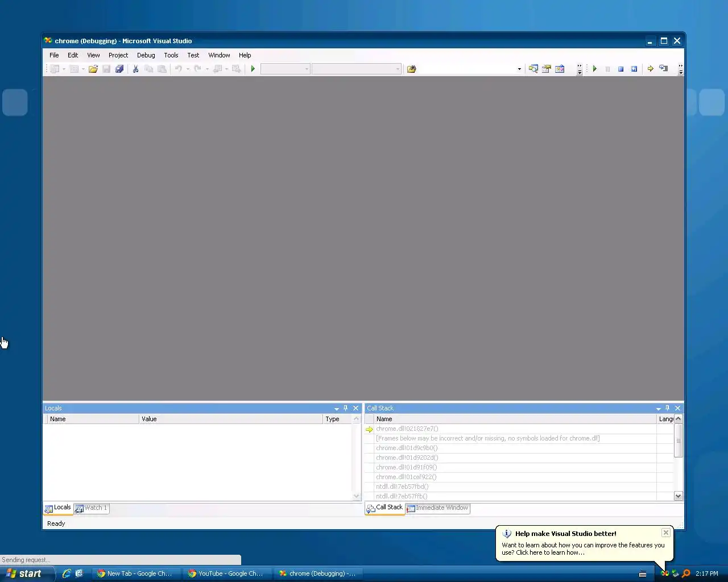Click the New Project icon
Viewport: 728px width, 582px height.
pyautogui.click(x=55, y=69)
